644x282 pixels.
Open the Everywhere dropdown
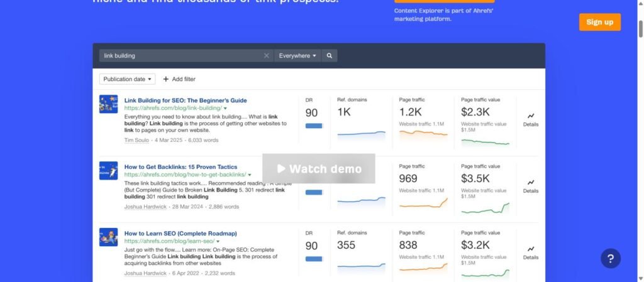click(x=297, y=56)
